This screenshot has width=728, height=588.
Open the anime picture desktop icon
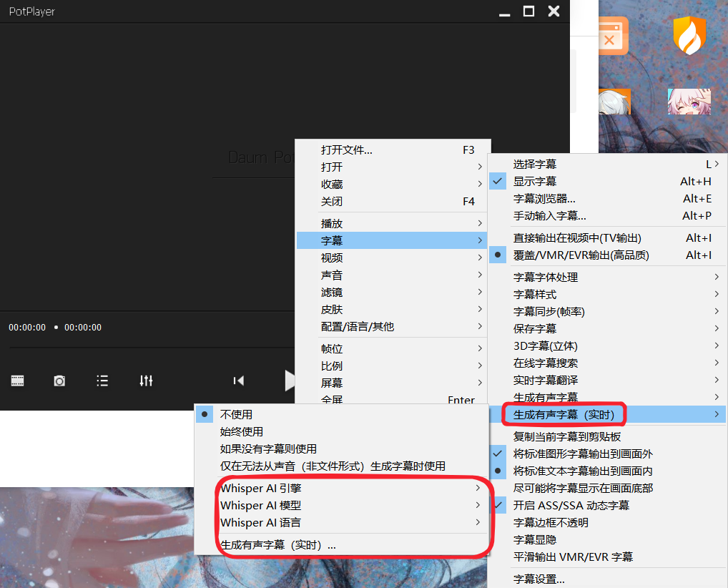tap(689, 100)
